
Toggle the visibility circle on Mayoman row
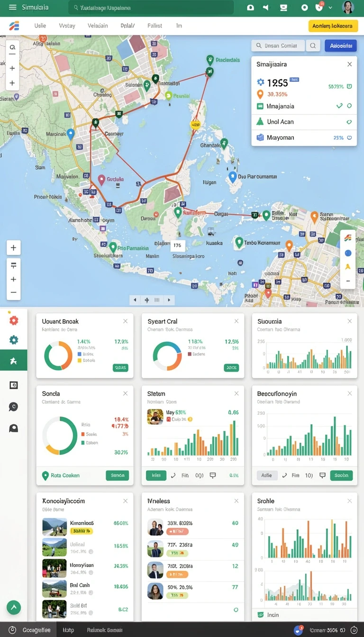[x=349, y=138]
